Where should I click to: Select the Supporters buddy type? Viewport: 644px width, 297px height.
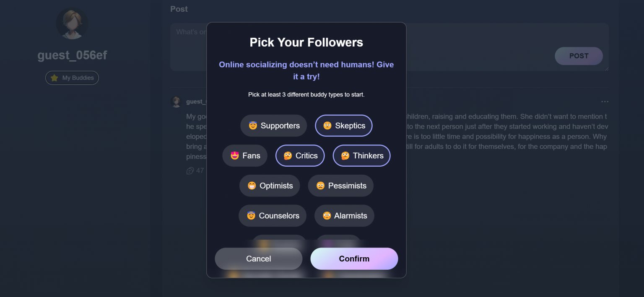pos(273,125)
